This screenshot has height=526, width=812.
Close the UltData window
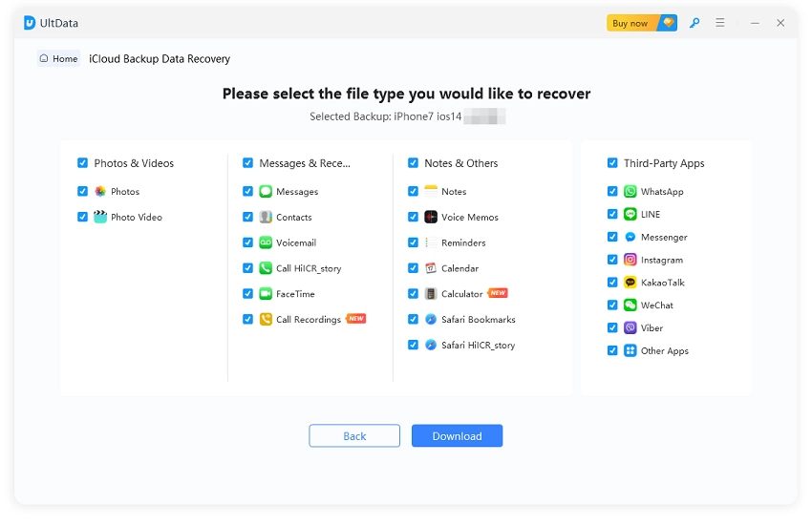780,23
